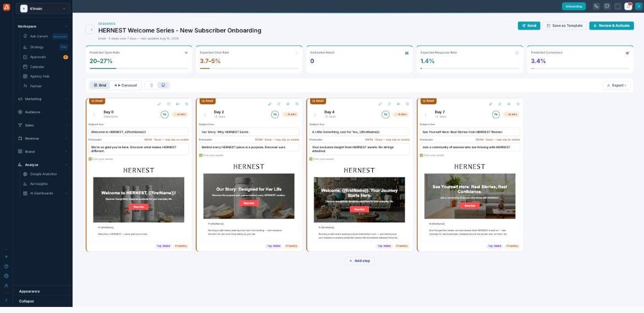Open the user profile avatar in top bar

click(639, 6)
